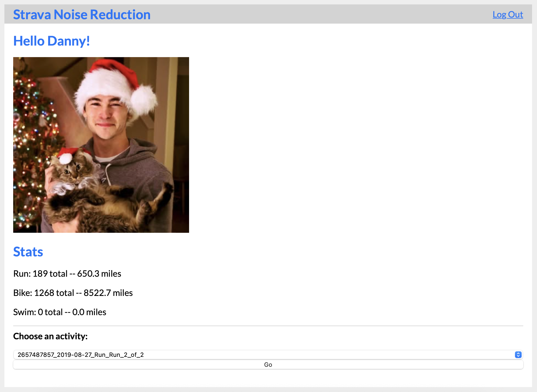Click the empty gray header bar area
The image size is (537, 392).
point(316,14)
